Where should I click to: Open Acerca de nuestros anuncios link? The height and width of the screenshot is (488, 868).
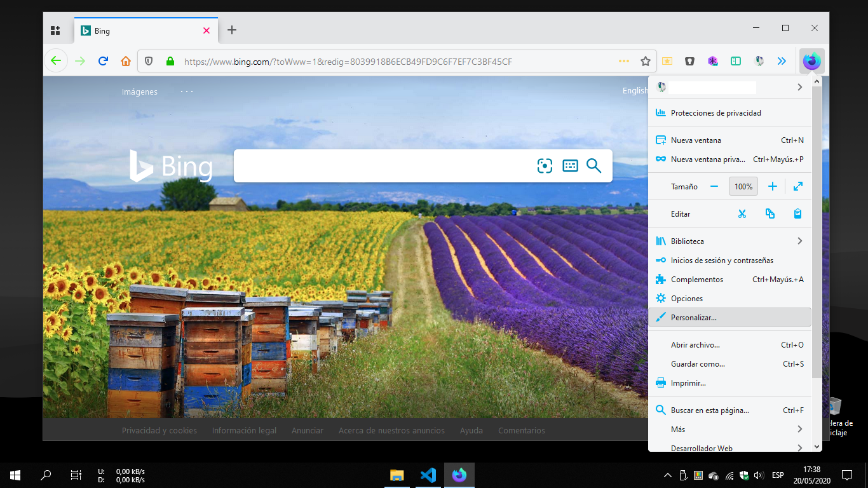[x=391, y=431]
